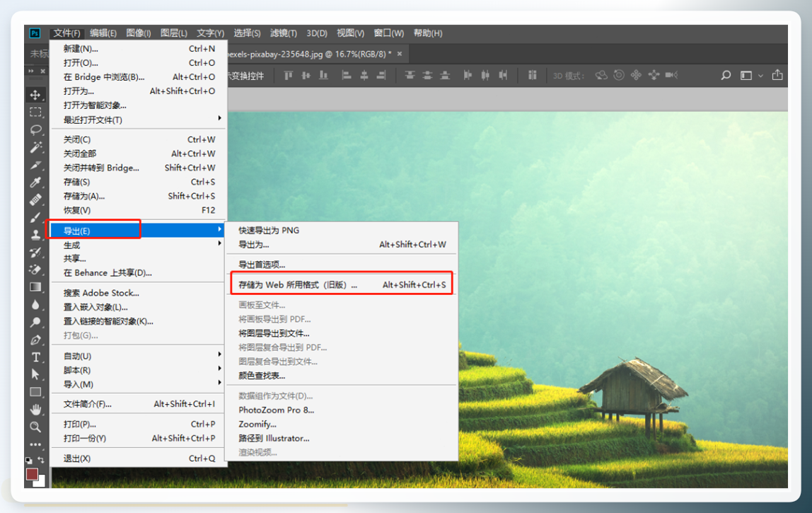Viewport: 812px width, 513px height.
Task: Select the Gradient tool
Action: 35,287
